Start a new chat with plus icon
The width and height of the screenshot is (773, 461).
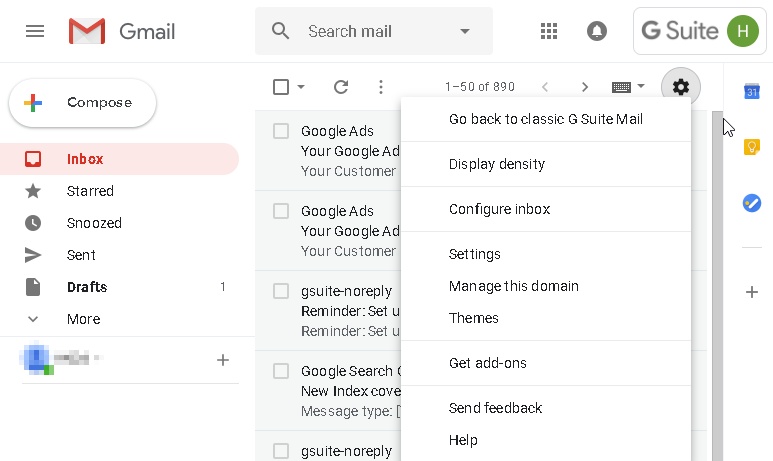tap(223, 360)
